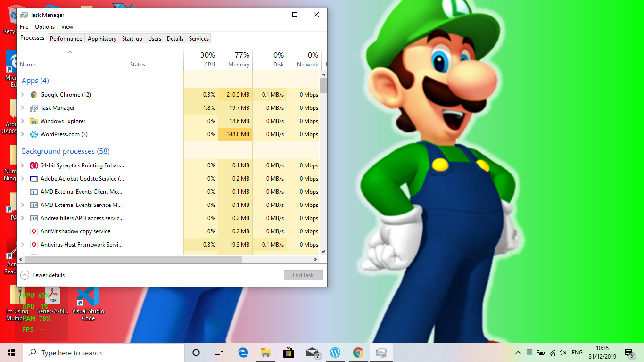Expand the Google Chrome (12) process group
Image resolution: width=644 pixels, height=362 pixels.
coord(22,95)
